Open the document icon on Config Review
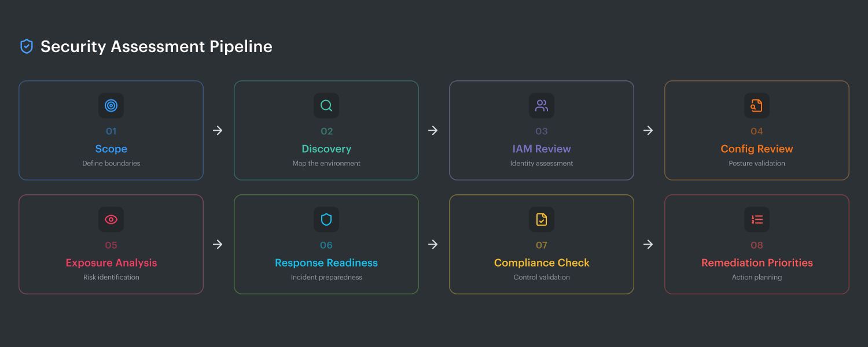868x347 pixels. tap(756, 105)
